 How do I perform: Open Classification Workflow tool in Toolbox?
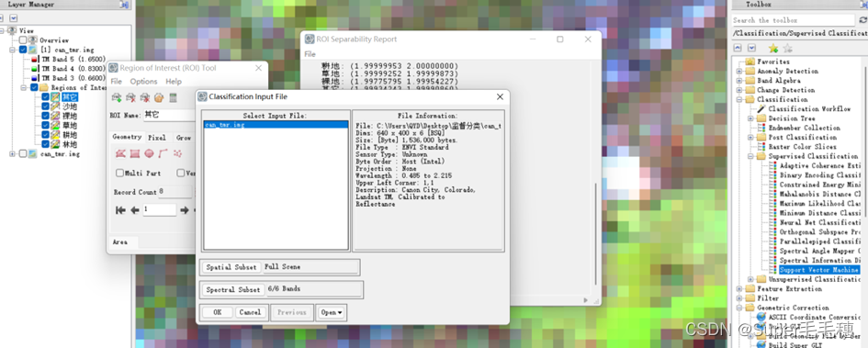tap(809, 109)
